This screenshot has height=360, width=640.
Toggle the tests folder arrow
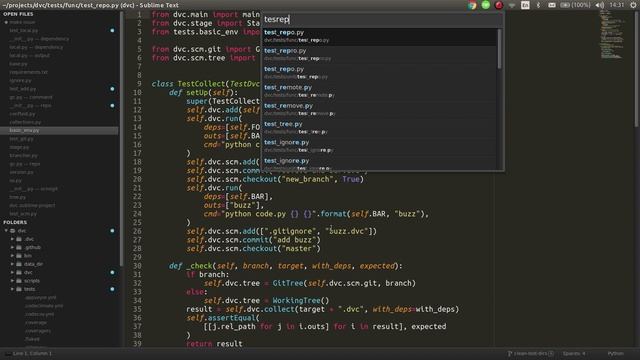[12, 289]
